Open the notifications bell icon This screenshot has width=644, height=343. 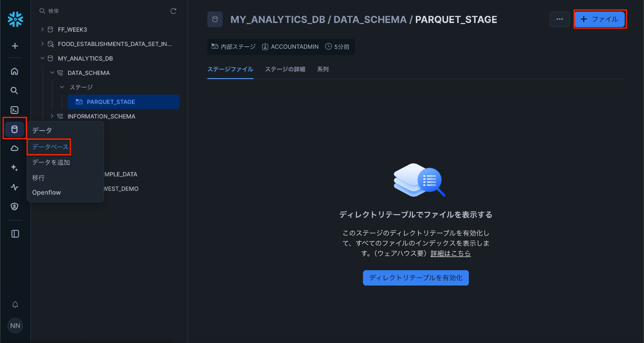point(15,304)
